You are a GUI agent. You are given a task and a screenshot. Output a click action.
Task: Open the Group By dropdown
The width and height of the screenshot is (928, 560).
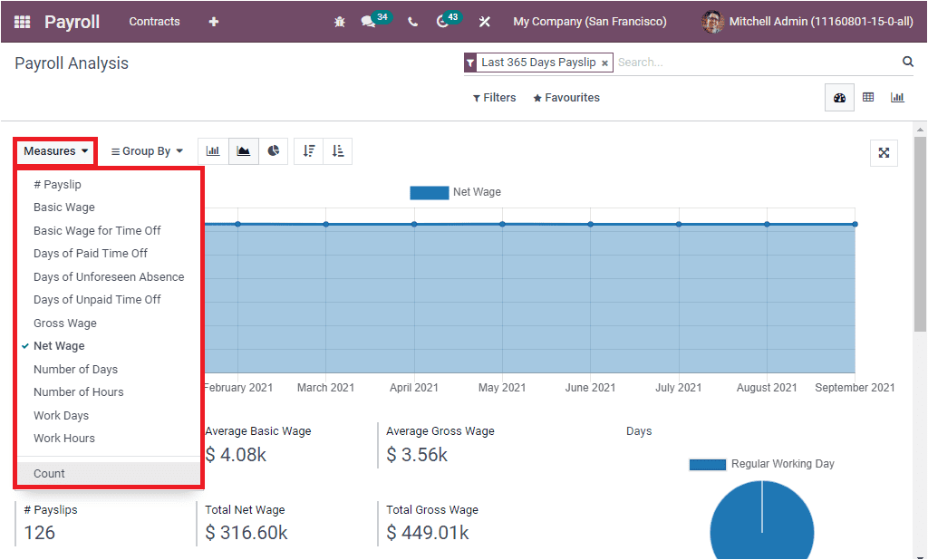click(147, 151)
